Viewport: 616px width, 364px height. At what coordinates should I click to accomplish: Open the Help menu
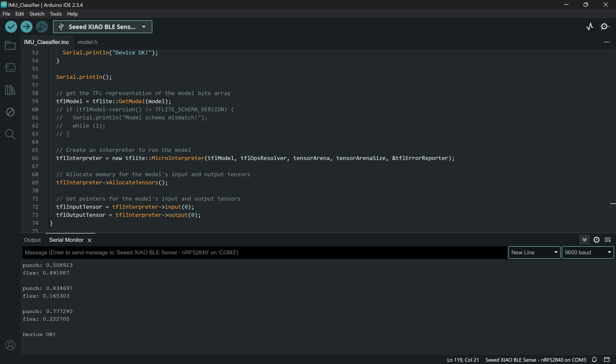coord(73,14)
